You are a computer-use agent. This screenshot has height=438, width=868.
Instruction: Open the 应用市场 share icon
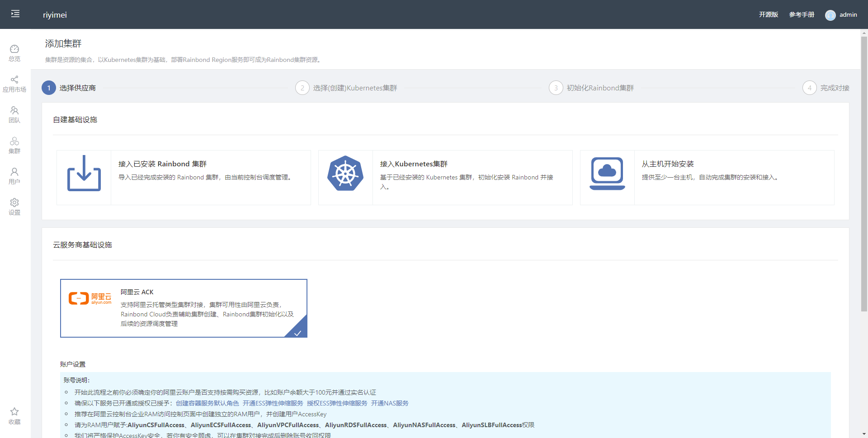14,80
